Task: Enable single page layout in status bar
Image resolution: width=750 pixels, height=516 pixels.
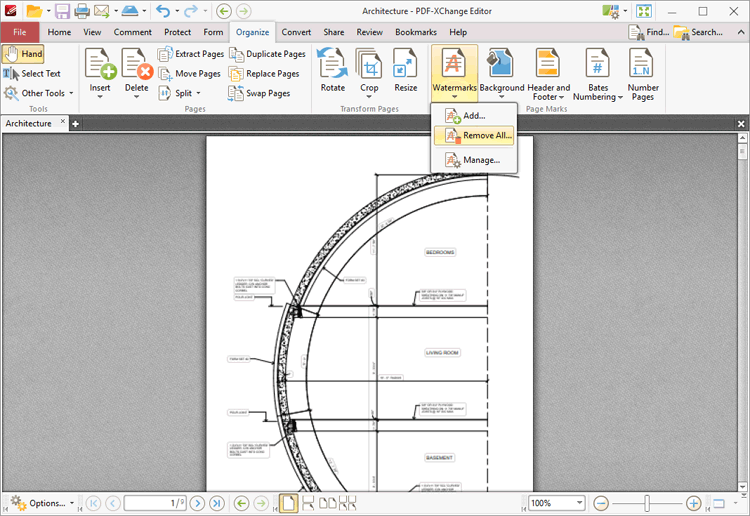Action: tap(288, 503)
